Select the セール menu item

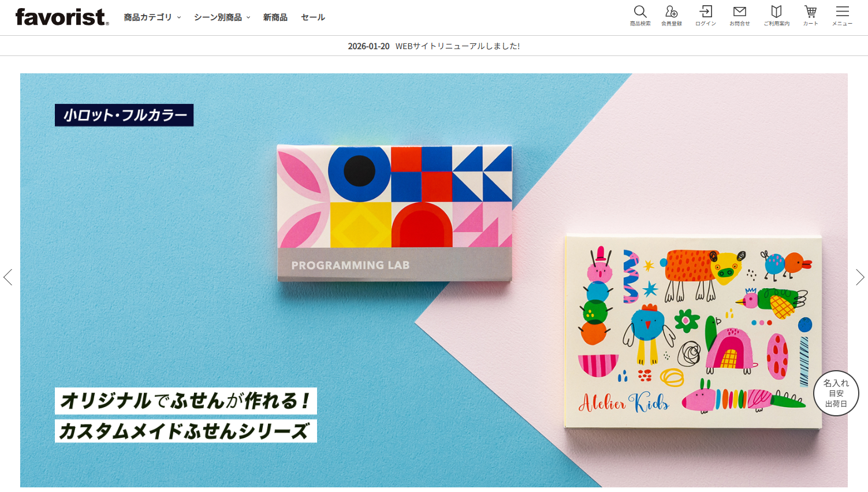pyautogui.click(x=313, y=17)
